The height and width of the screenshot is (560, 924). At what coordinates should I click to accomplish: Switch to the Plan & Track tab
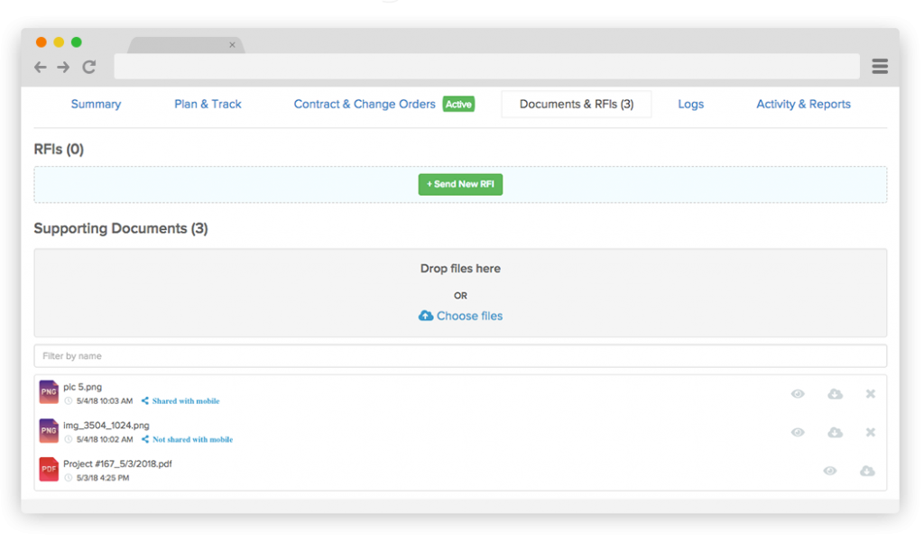[208, 105]
